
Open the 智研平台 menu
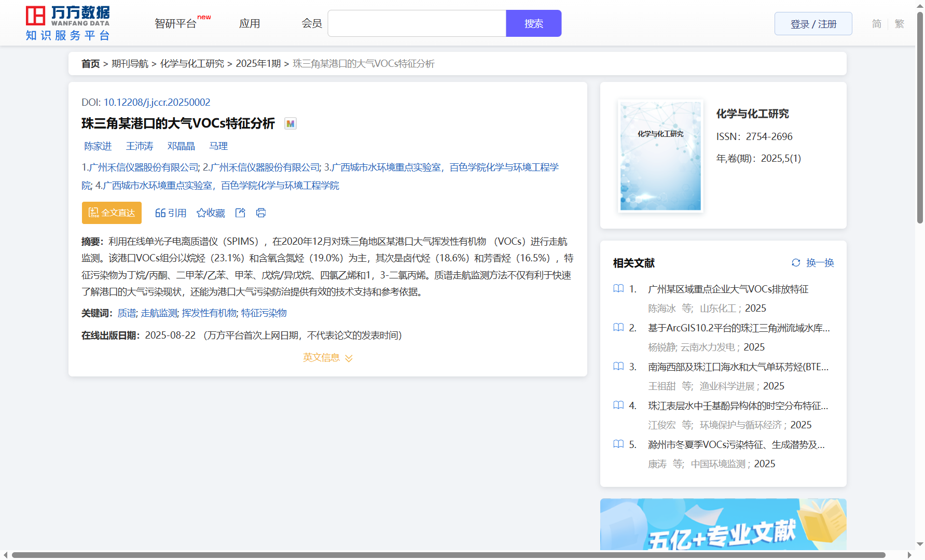pos(176,24)
